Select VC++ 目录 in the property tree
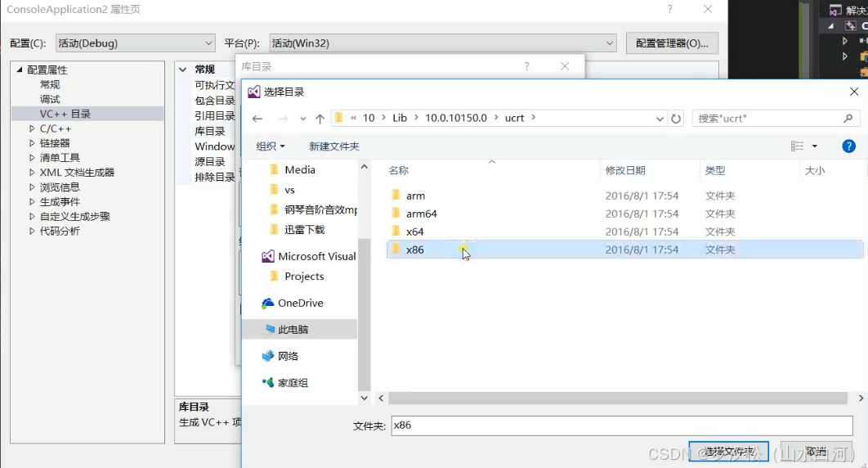This screenshot has width=868, height=468. 65,114
